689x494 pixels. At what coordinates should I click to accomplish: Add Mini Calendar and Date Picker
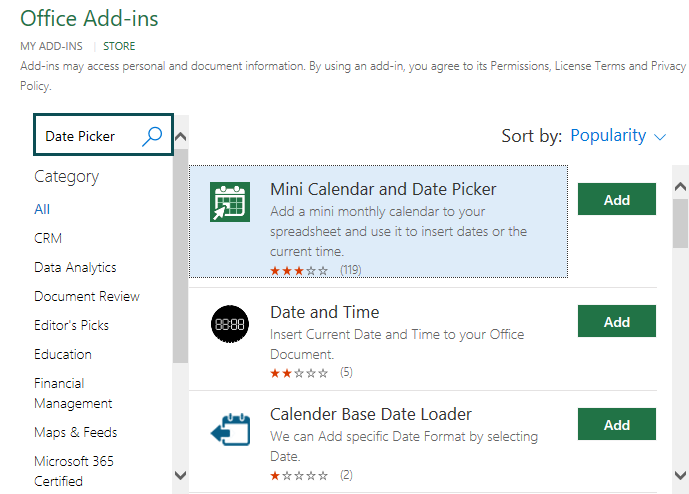point(616,199)
